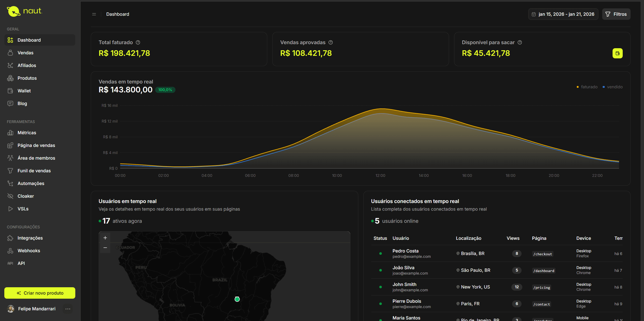The height and width of the screenshot is (321, 644).
Task: Open the Cloaker tool
Action: (26, 196)
